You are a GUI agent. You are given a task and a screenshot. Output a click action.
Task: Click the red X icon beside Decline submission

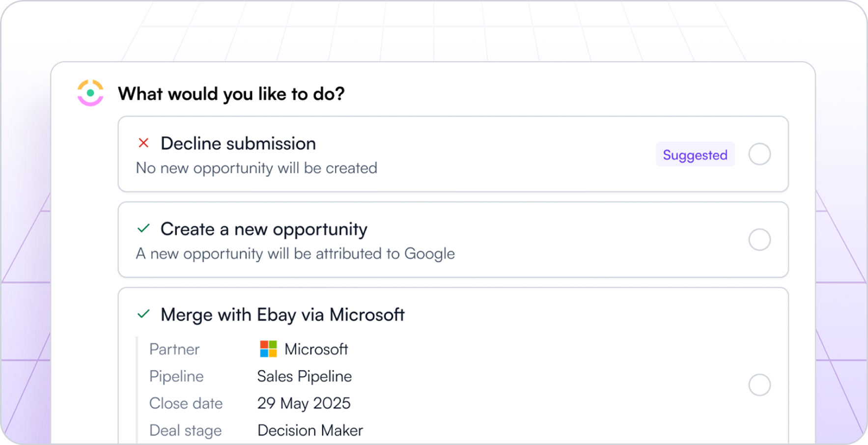pos(143,143)
